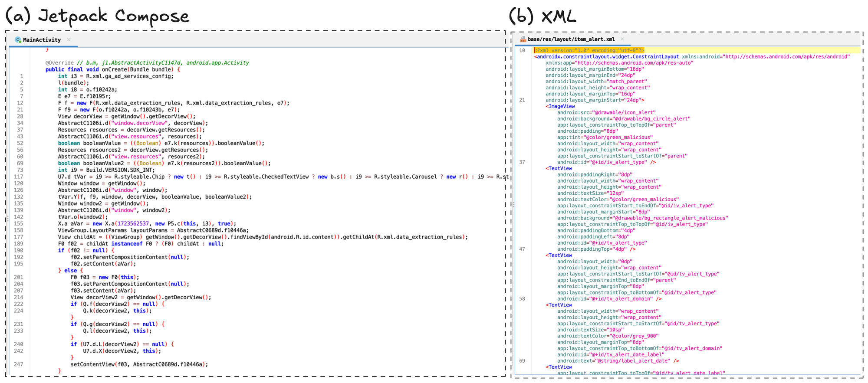Click the @Override annotation

pyautogui.click(x=59, y=63)
